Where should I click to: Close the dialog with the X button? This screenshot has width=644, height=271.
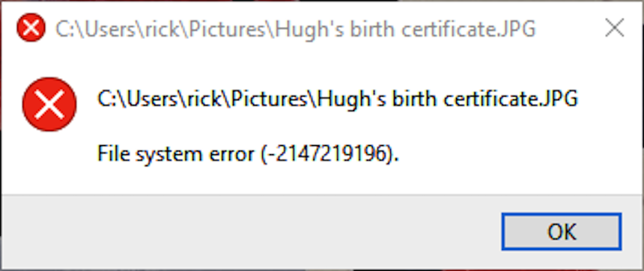[615, 28]
